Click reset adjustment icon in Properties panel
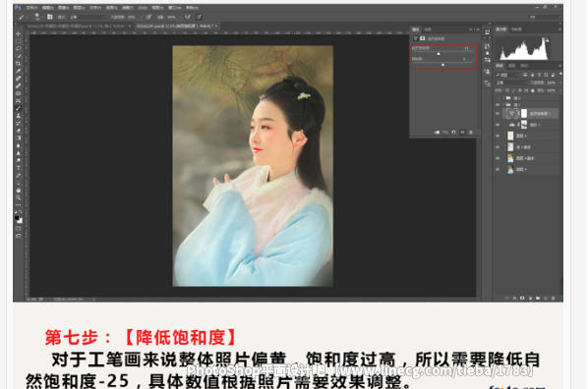The image size is (588, 389). pos(453,132)
